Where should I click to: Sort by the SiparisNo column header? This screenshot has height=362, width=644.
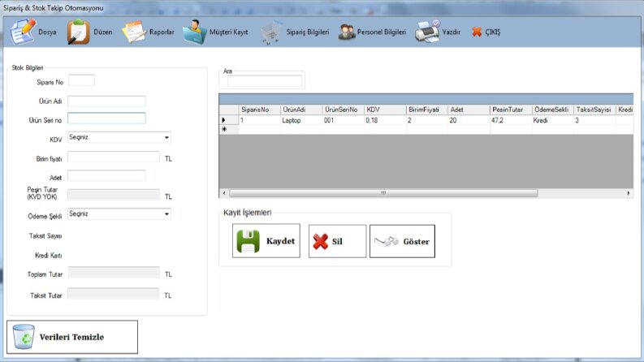click(260, 110)
